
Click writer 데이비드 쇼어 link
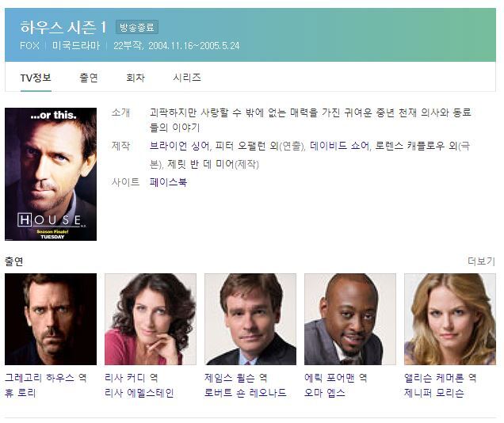(x=339, y=146)
